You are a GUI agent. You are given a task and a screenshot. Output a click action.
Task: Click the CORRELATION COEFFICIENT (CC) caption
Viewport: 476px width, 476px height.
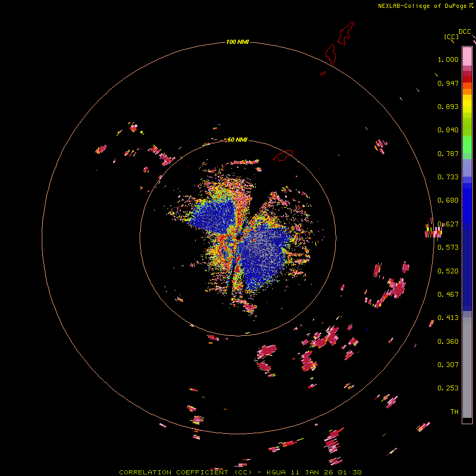click(x=185, y=472)
